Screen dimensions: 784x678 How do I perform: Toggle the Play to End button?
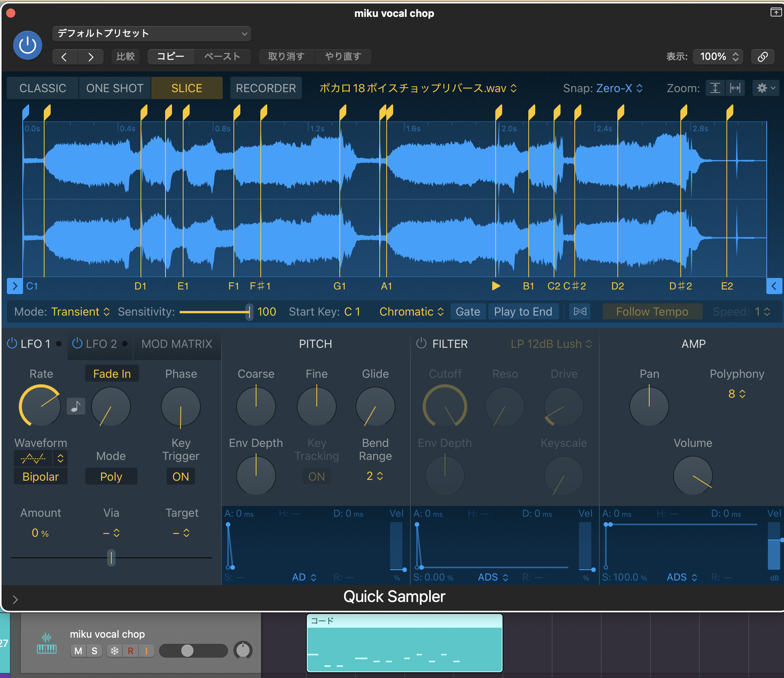(x=523, y=311)
